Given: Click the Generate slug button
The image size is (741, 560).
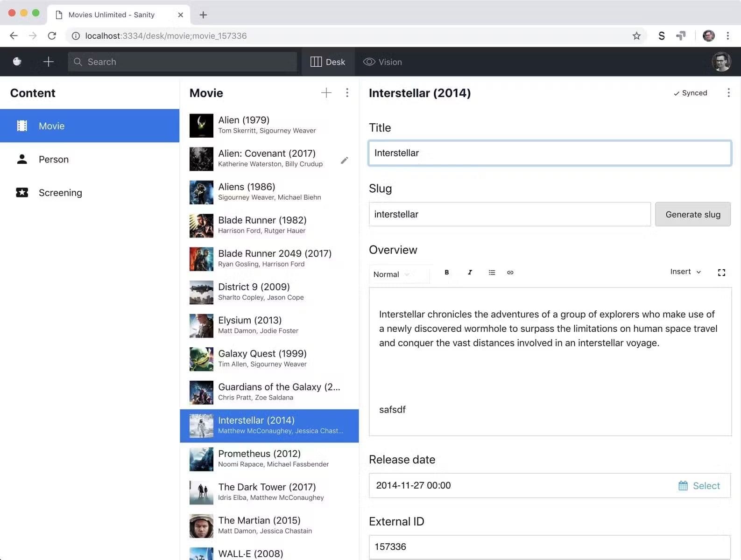Looking at the screenshot, I should pos(692,214).
